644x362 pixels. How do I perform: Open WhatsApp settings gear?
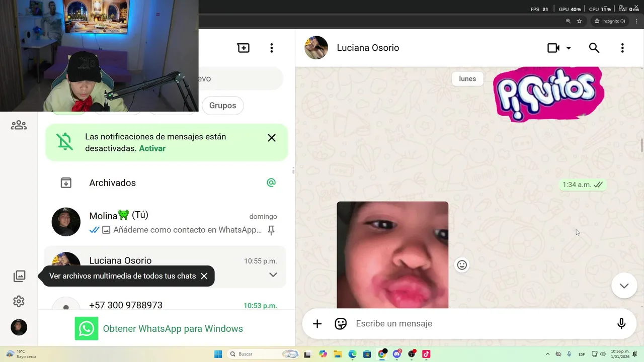coord(19,301)
